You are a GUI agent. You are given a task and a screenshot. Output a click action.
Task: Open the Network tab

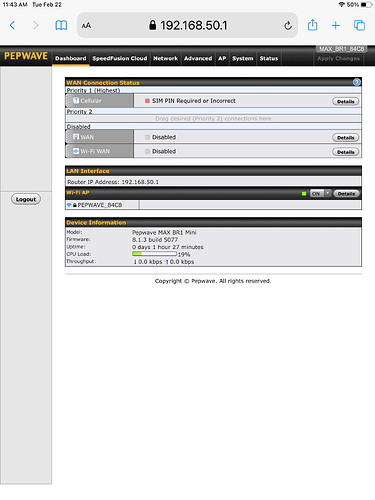coord(166,58)
